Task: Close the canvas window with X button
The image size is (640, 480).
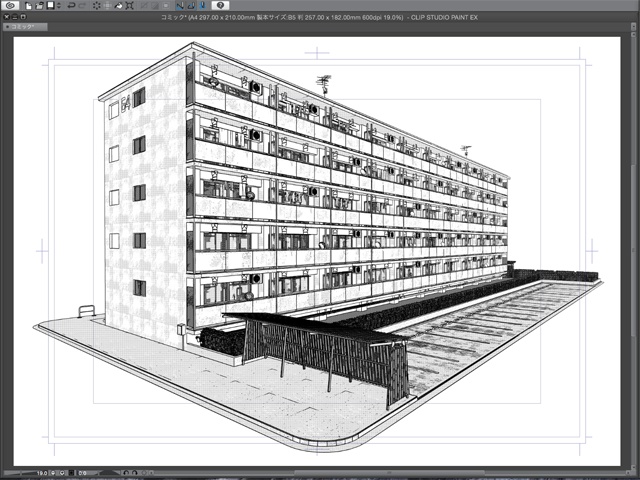Action: click(6, 17)
